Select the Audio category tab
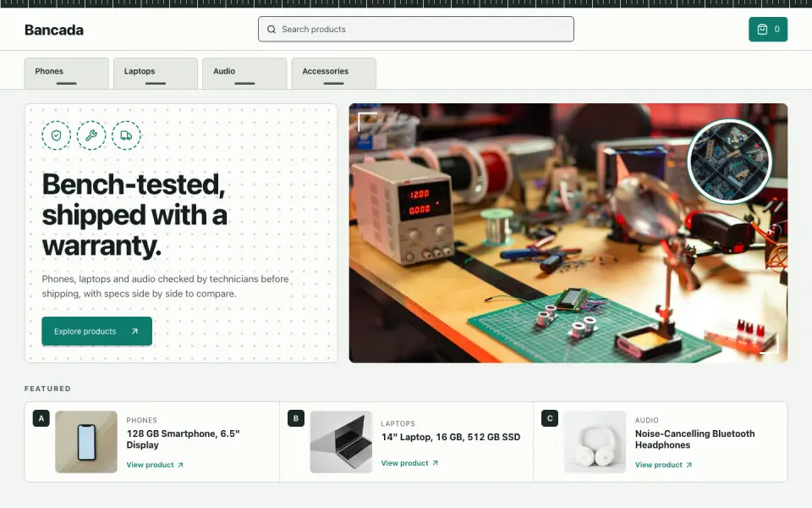The width and height of the screenshot is (812, 508). coord(244,73)
